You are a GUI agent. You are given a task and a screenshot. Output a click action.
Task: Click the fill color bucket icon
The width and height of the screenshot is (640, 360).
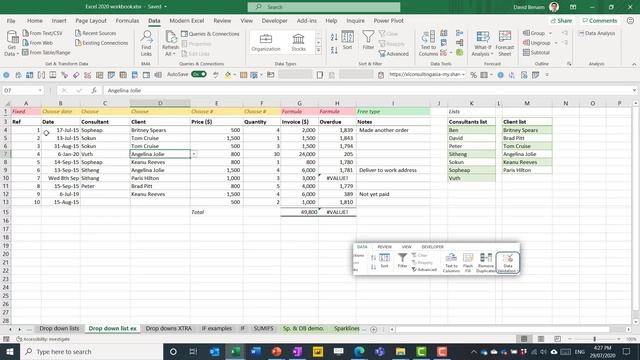[228, 75]
